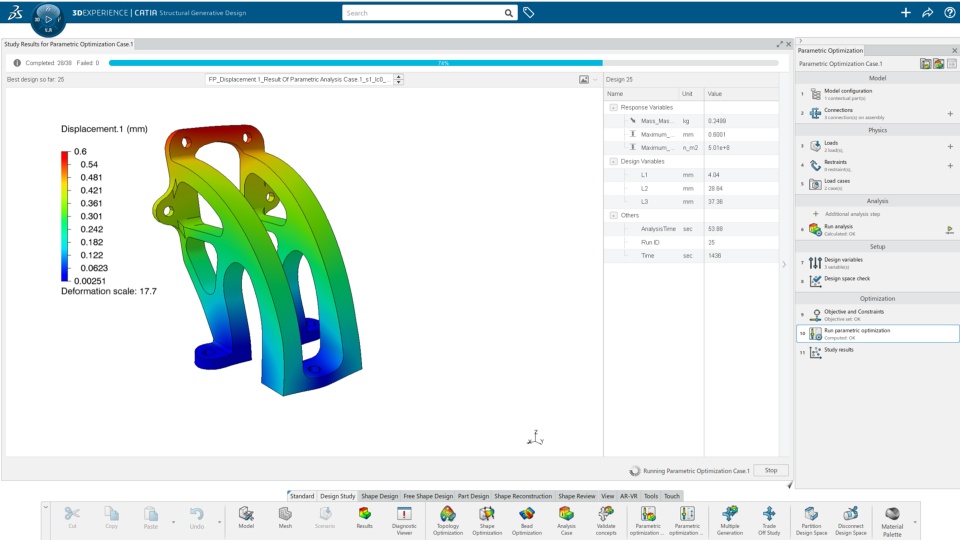
Task: Open the Load cases step
Action: [x=877, y=184]
